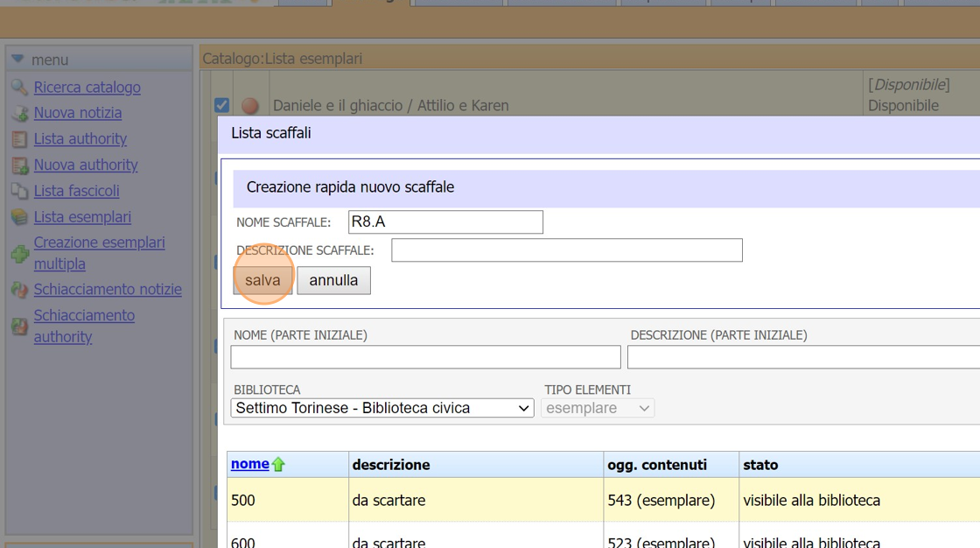Viewport: 980px width, 548px height.
Task: Click the Nuova notizia icon
Action: (x=19, y=113)
